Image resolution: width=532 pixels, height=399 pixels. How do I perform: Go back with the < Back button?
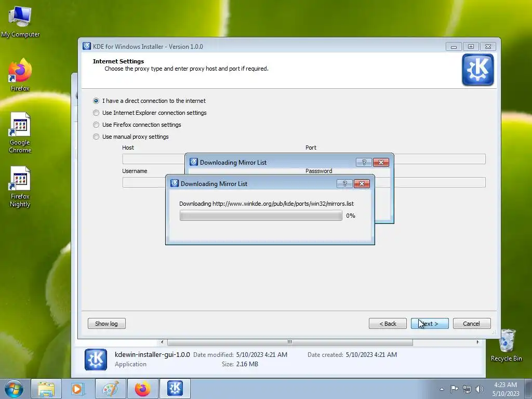point(388,323)
